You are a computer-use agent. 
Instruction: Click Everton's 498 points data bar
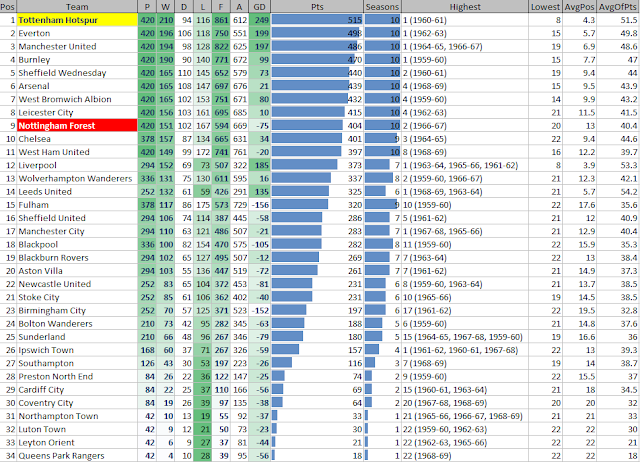[316, 33]
